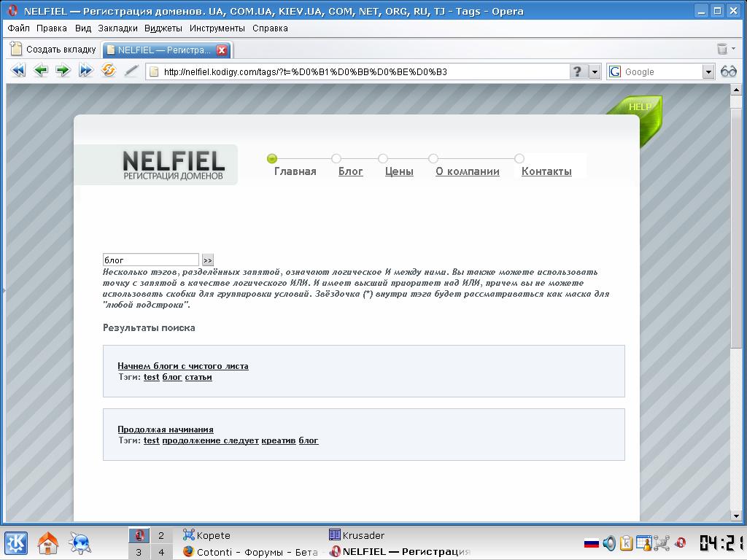The image size is (747, 560).
Task: Open the Контакты link
Action: [x=546, y=171]
